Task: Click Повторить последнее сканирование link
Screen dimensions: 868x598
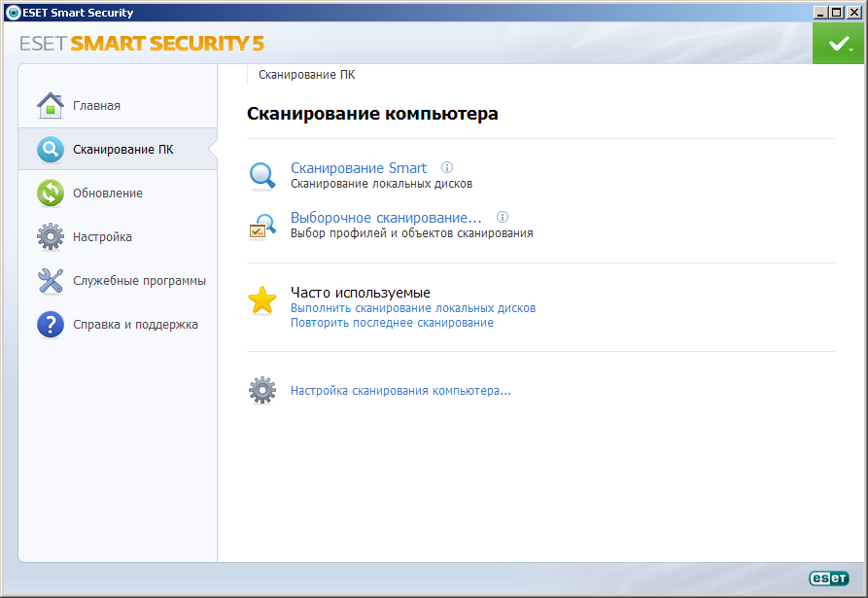Action: (392, 323)
